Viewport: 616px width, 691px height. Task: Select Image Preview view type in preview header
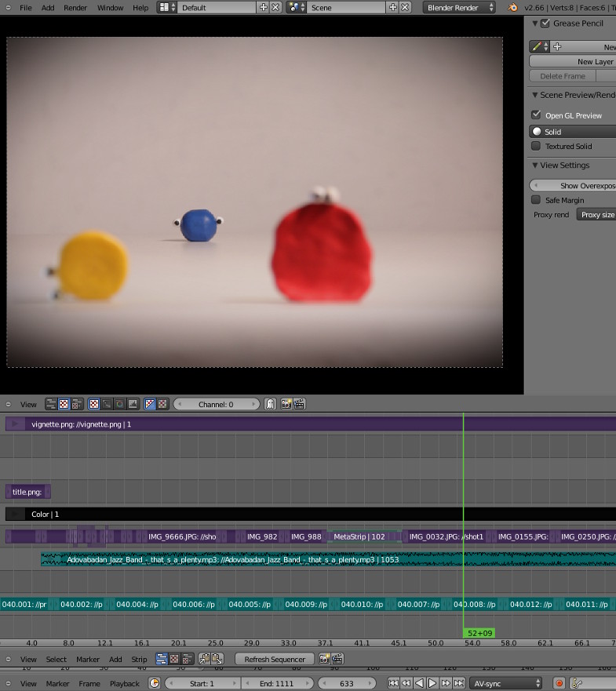coord(64,404)
